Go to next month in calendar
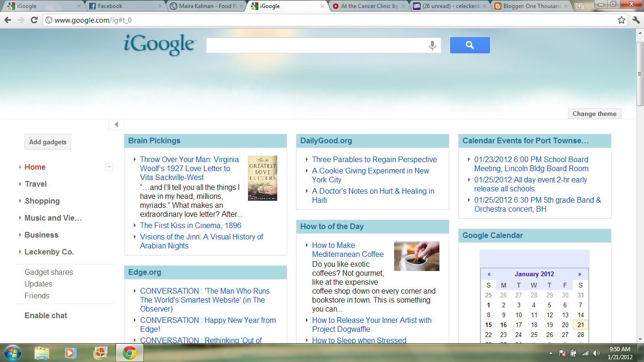 [579, 274]
